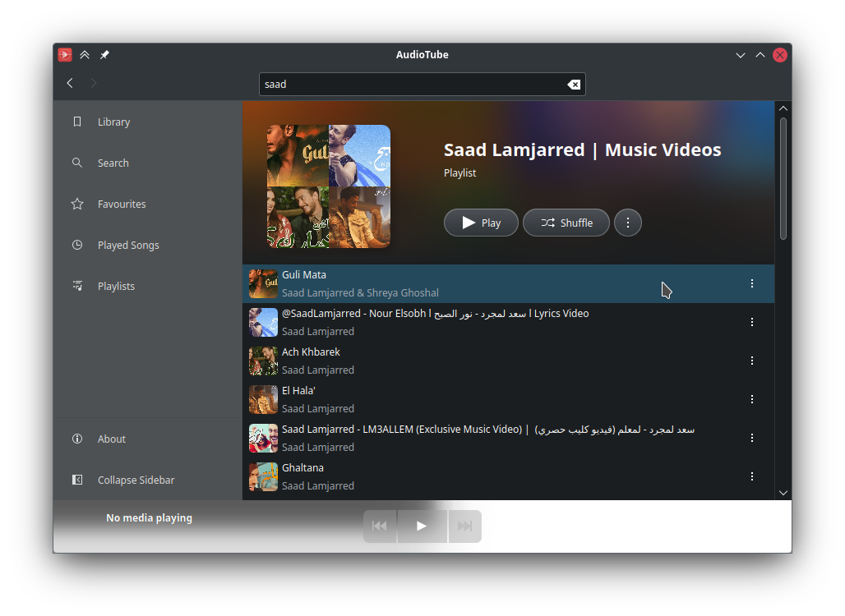Open Played Songs in the sidebar

coord(148,245)
